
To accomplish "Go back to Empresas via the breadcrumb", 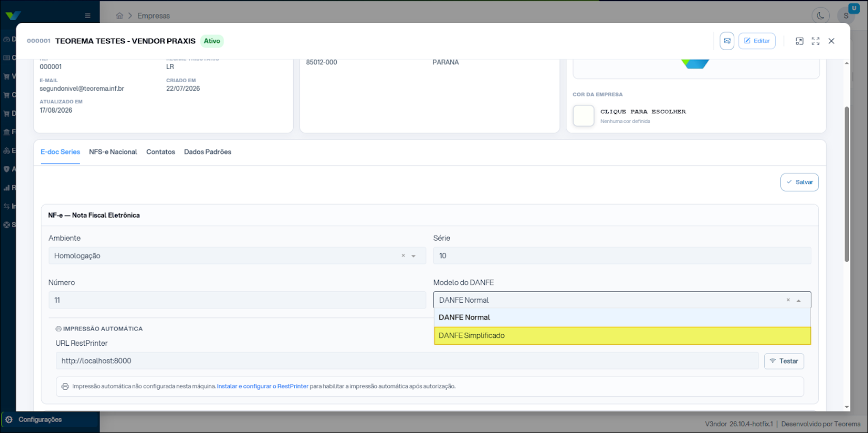I will tap(153, 16).
